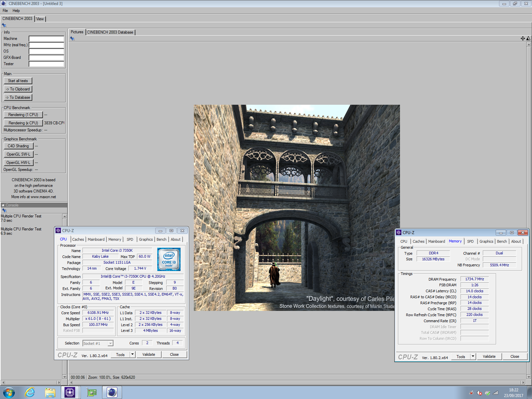Expand Tools arrow in CPU-Z processor window
Viewport: 532px width, 399px height.
click(x=133, y=354)
